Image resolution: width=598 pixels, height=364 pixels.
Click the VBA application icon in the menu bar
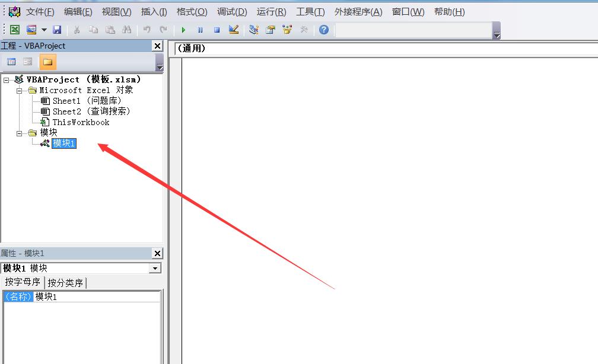[14, 12]
